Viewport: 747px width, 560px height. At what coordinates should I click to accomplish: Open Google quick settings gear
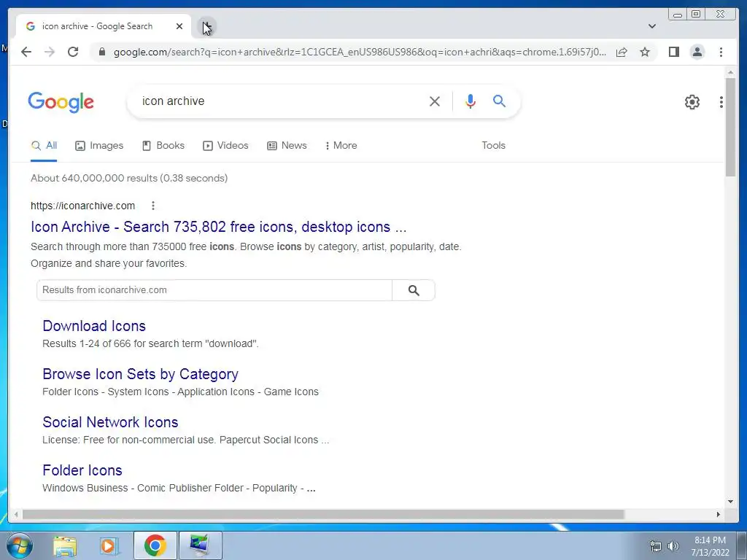coord(692,102)
